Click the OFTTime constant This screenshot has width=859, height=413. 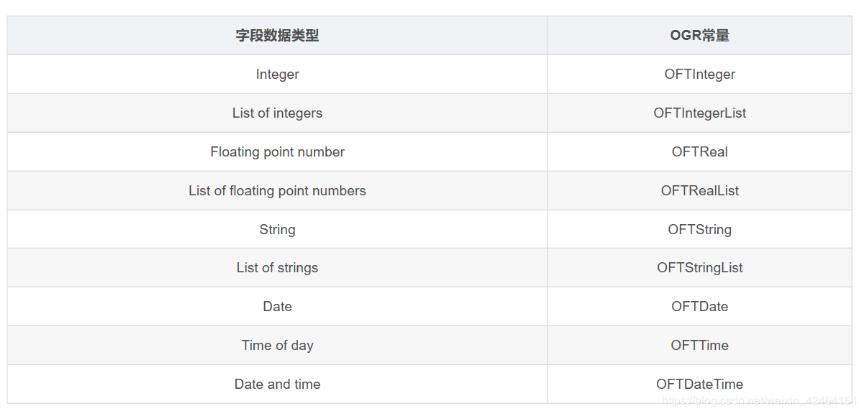pos(699,345)
